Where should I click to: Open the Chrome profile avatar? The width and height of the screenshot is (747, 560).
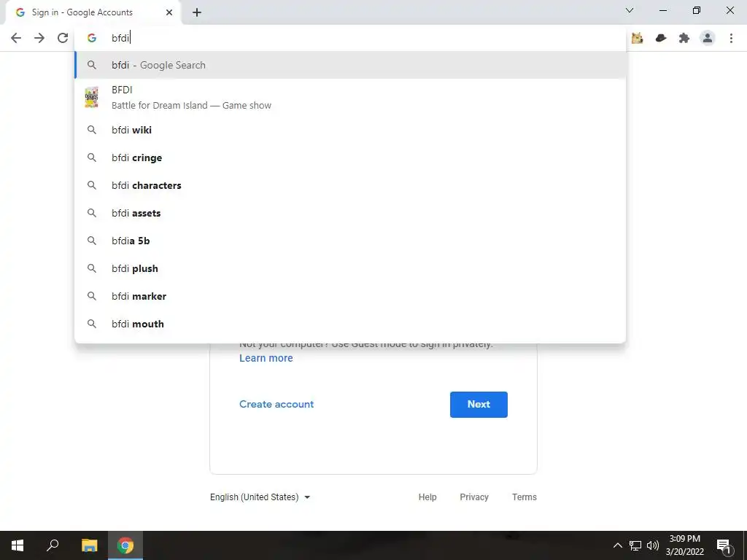[708, 38]
